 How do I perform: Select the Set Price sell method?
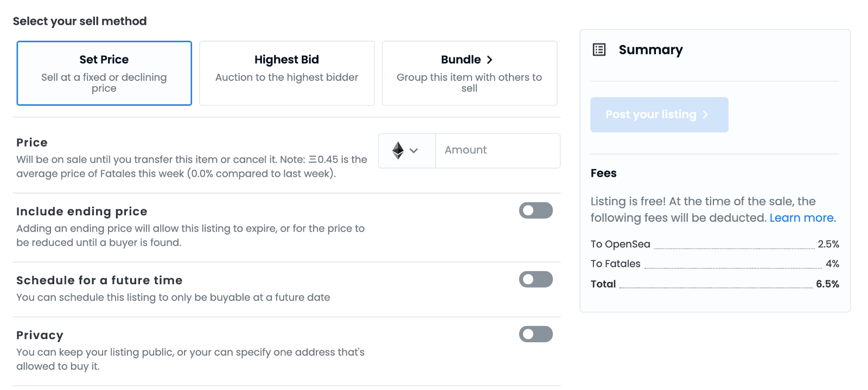(x=104, y=73)
